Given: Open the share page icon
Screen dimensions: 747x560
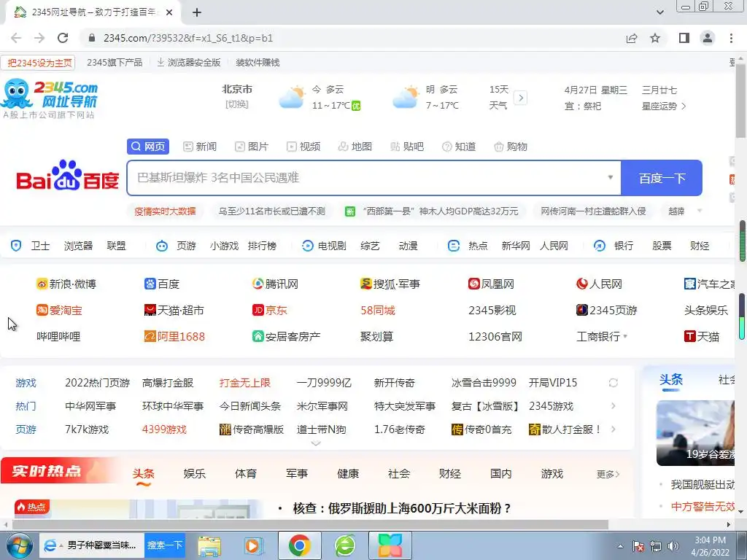Looking at the screenshot, I should coord(632,38).
